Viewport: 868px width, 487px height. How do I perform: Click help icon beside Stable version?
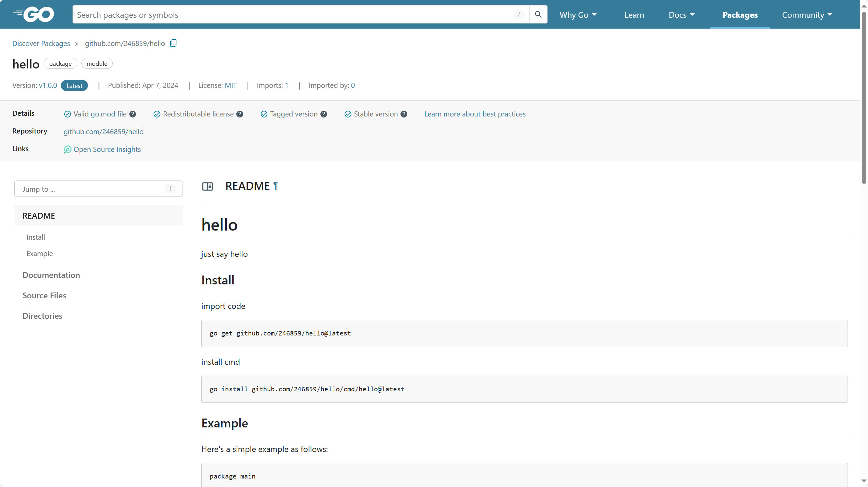pos(404,114)
